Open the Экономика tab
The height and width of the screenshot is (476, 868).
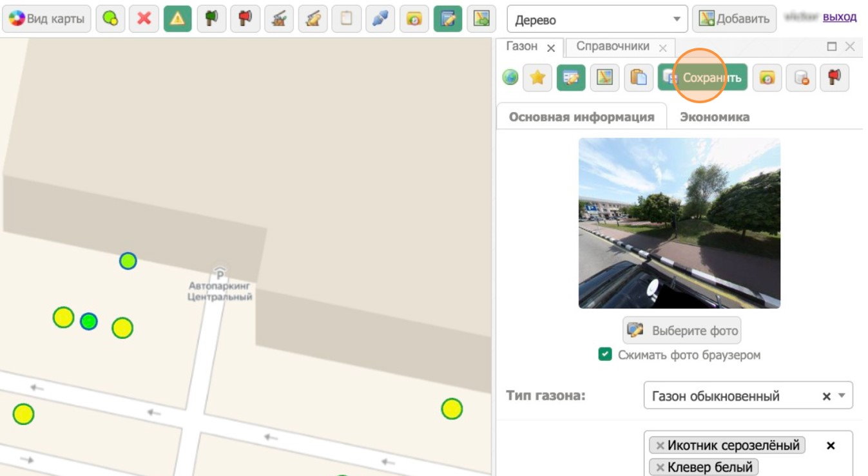coord(715,117)
